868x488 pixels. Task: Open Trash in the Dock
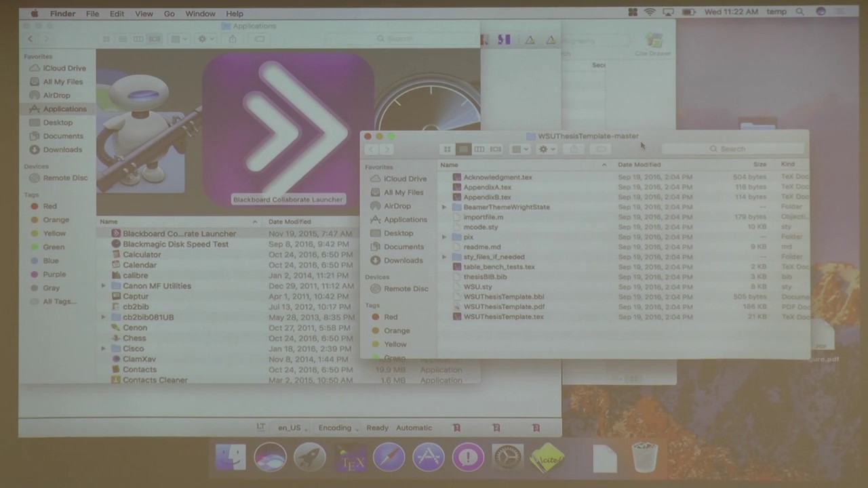(x=644, y=457)
